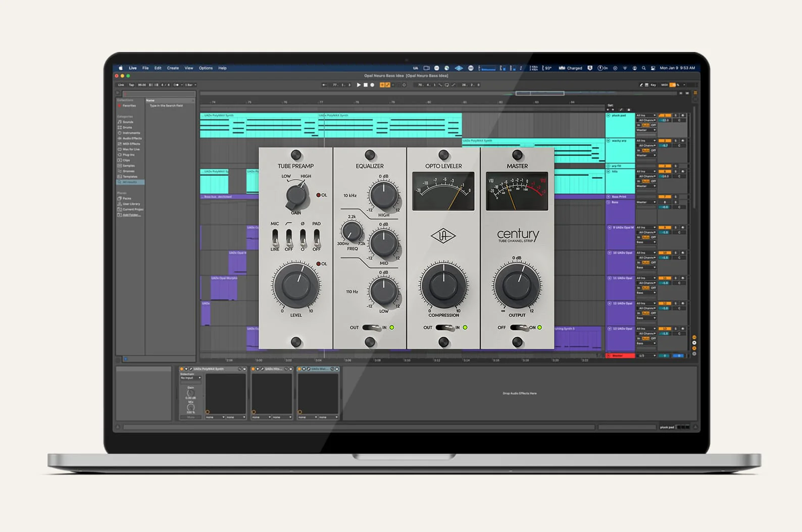Click the Tap tempo button
Screen dimensions: 802x532
click(131, 85)
